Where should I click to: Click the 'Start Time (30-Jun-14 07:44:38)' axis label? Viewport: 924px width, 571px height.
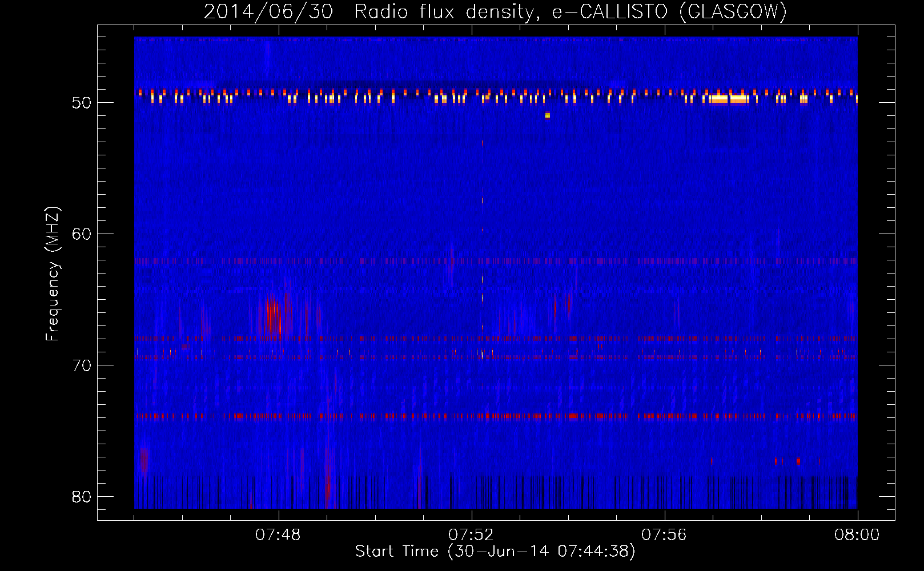coord(495,552)
